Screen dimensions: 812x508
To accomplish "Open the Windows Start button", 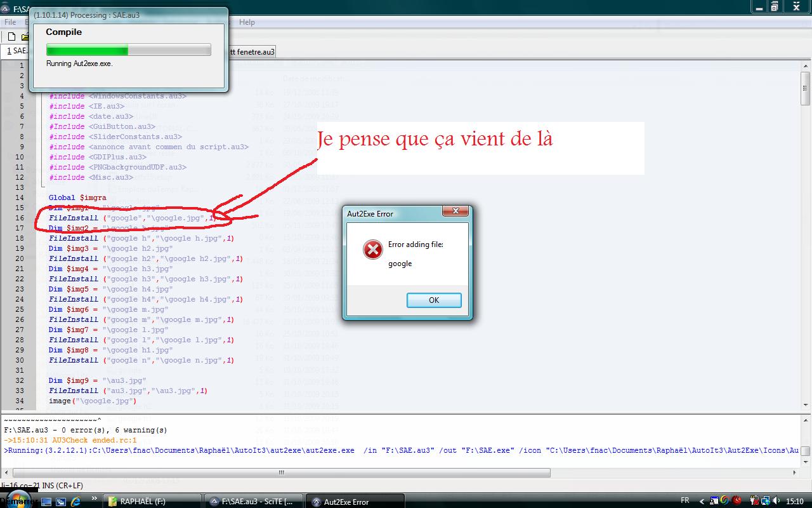I will click(16, 500).
